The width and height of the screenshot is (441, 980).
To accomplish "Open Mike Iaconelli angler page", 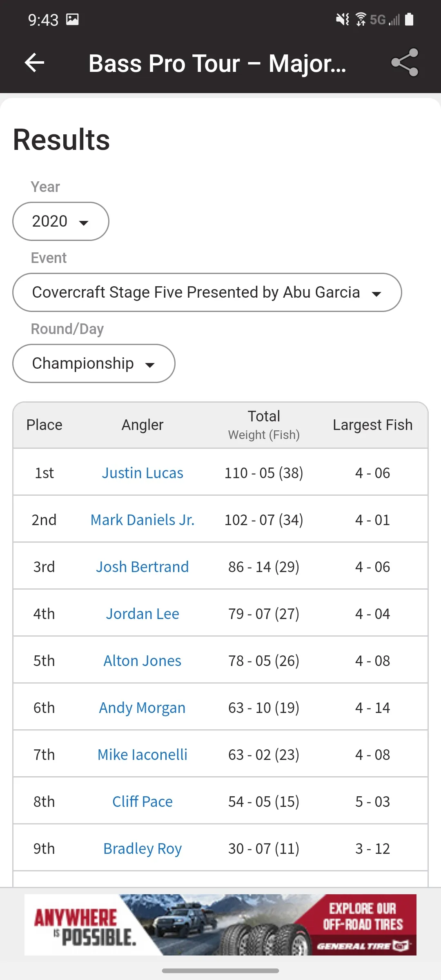I will [x=143, y=755].
